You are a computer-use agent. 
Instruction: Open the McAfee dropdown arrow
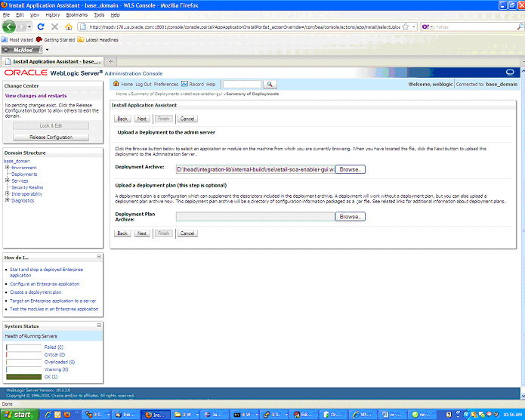[47, 50]
